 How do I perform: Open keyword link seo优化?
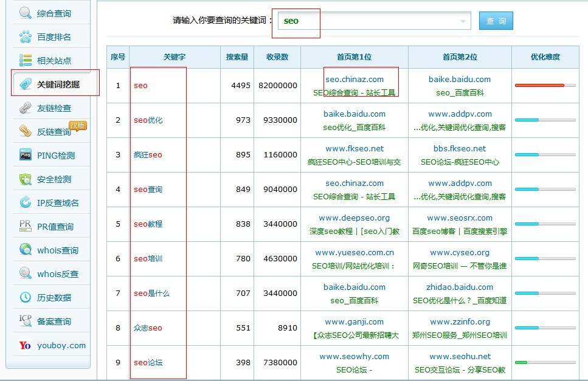pyautogui.click(x=148, y=120)
